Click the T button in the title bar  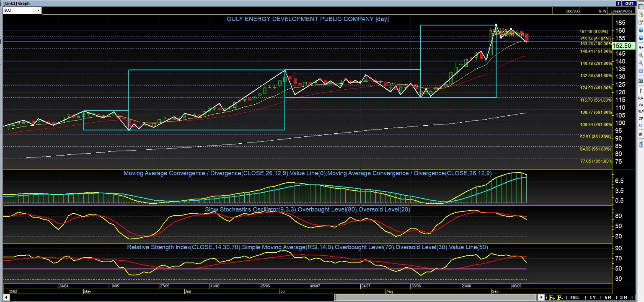tap(619, 3)
